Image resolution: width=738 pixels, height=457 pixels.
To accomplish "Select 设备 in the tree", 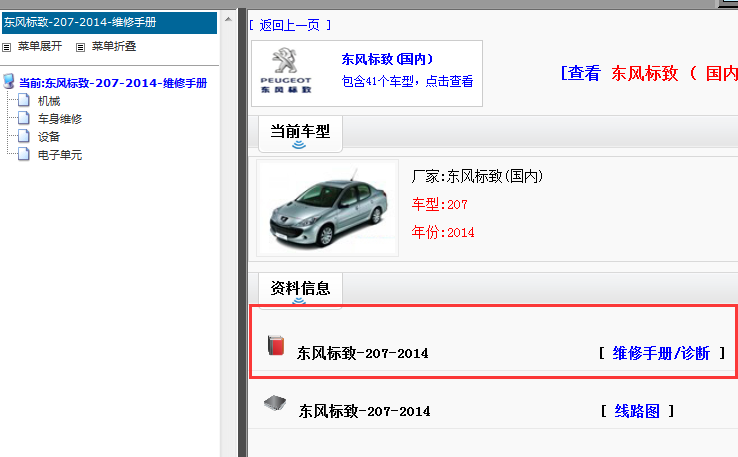I will [49, 137].
